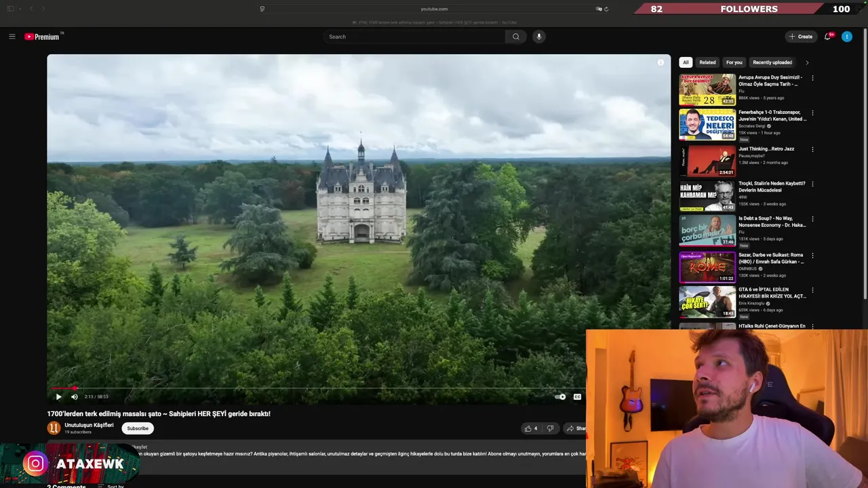
Task: Open the account avatar menu
Action: tap(847, 37)
